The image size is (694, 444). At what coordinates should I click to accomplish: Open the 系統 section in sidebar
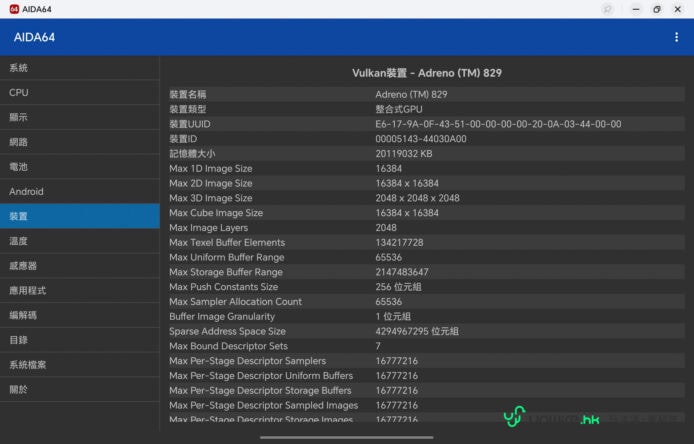(80, 68)
